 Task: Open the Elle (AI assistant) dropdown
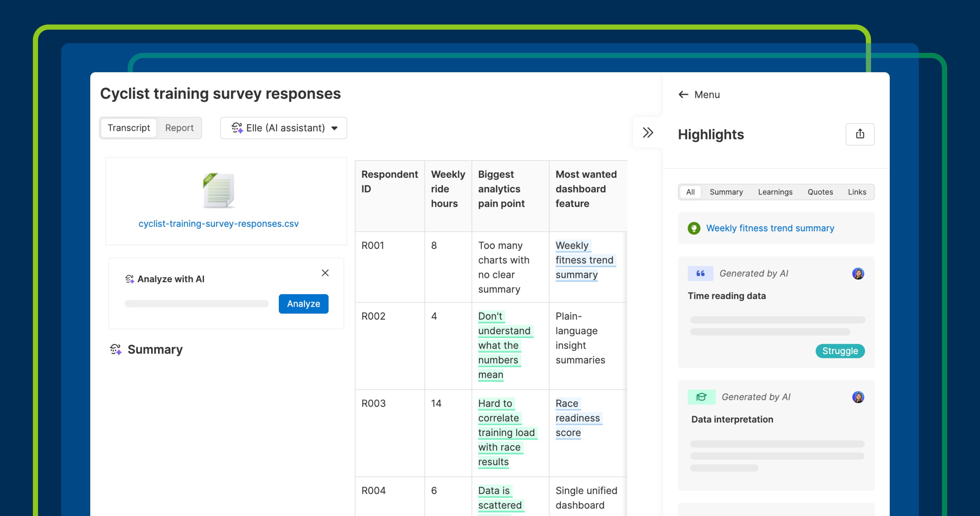(x=283, y=128)
